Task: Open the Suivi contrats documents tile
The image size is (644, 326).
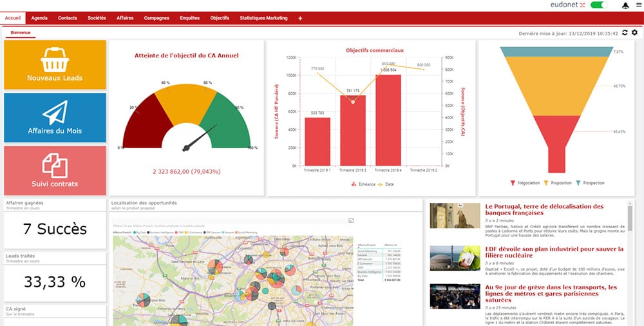Action: 55,171
